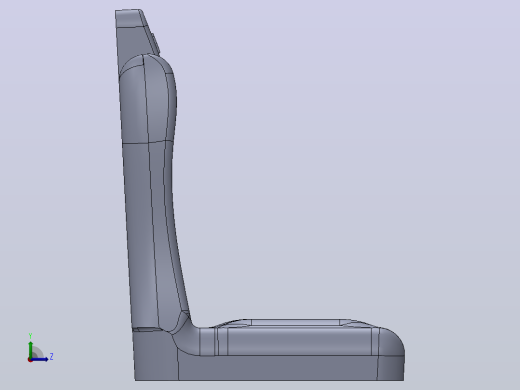
Task: Select the flat base face under the seat
Action: [x=277, y=368]
